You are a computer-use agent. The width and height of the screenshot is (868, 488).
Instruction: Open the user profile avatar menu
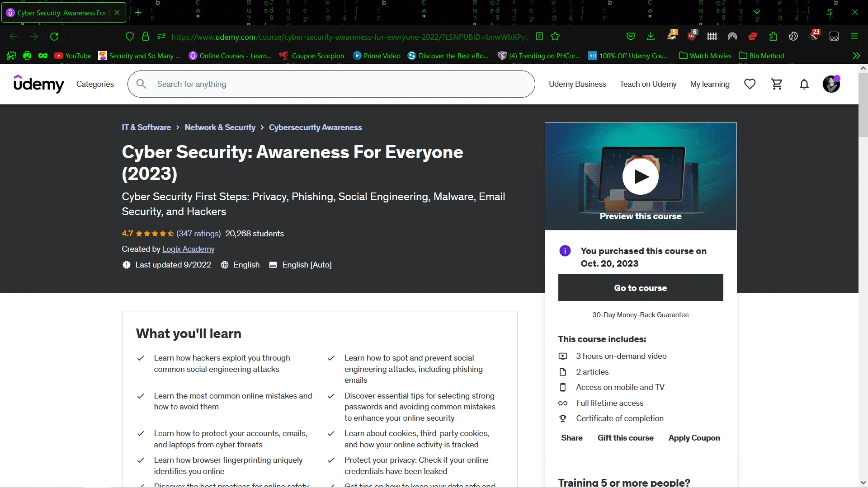[x=831, y=84]
